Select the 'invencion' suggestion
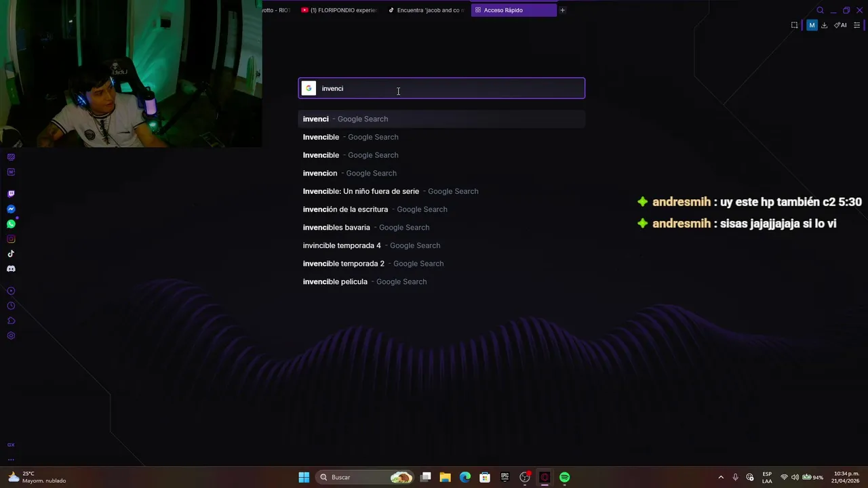 coord(441,173)
